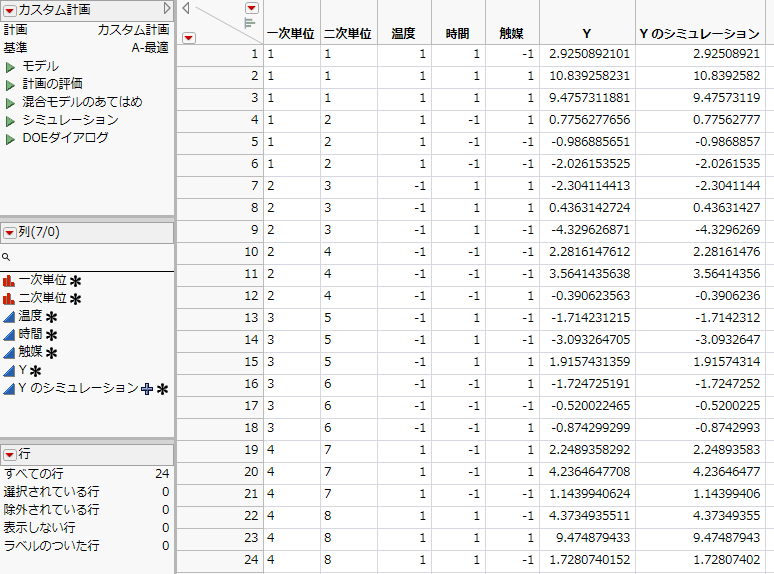The height and width of the screenshot is (574, 774).
Task: Select 混合モデルのあてはめ script label
Action: click(82, 102)
